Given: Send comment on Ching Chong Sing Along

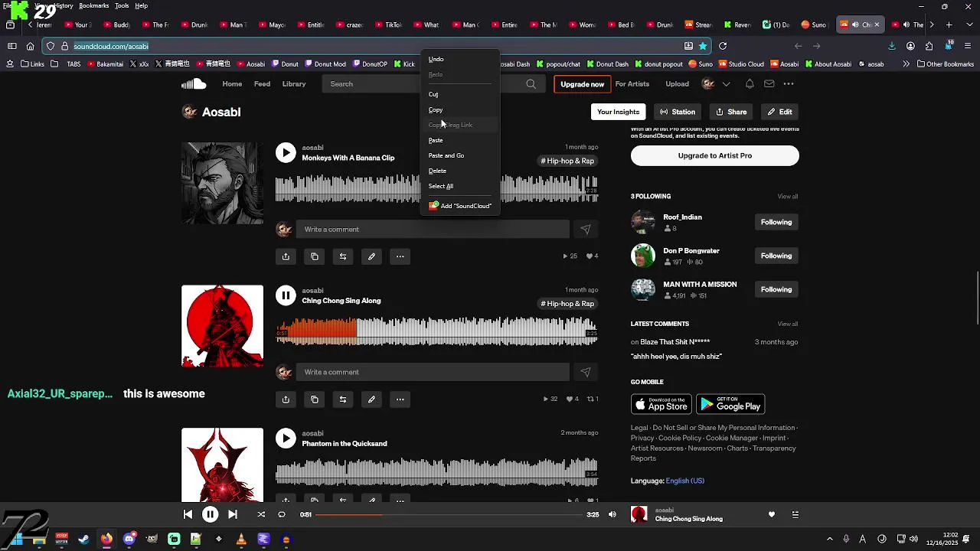Looking at the screenshot, I should pos(586,372).
